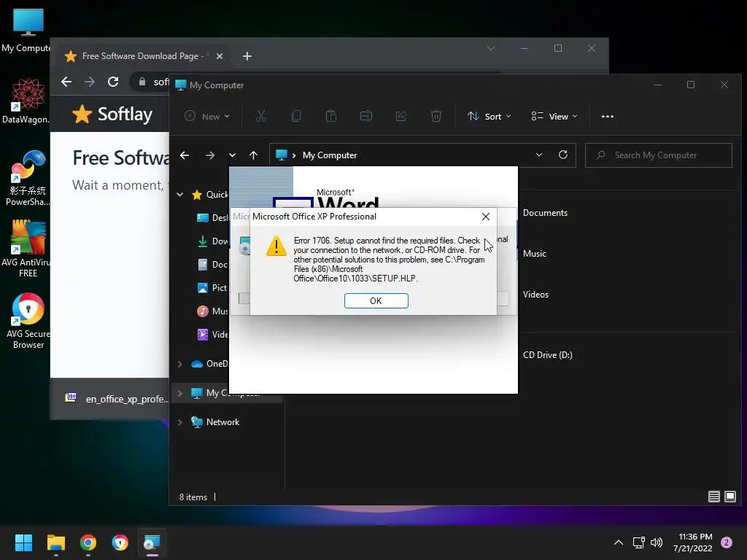Open Google Chrome from the taskbar

tap(88, 542)
